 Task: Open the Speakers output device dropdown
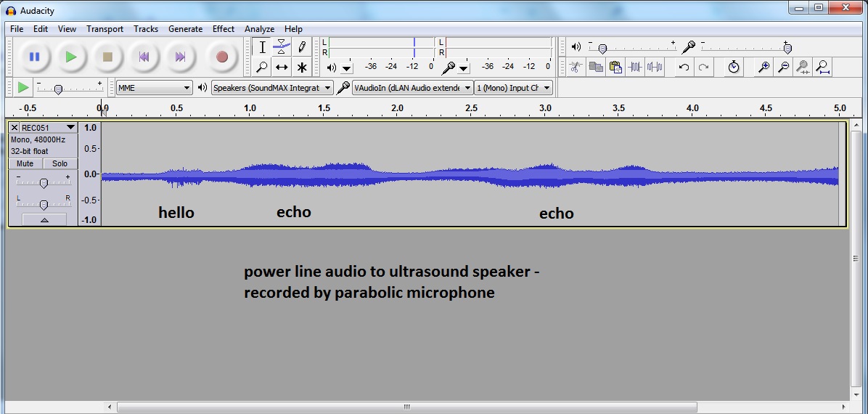pos(272,88)
